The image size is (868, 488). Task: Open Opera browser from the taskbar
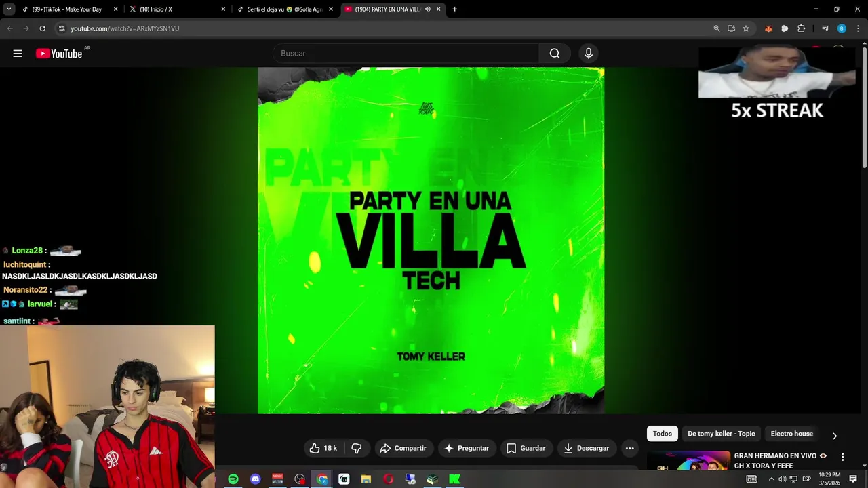(x=388, y=479)
